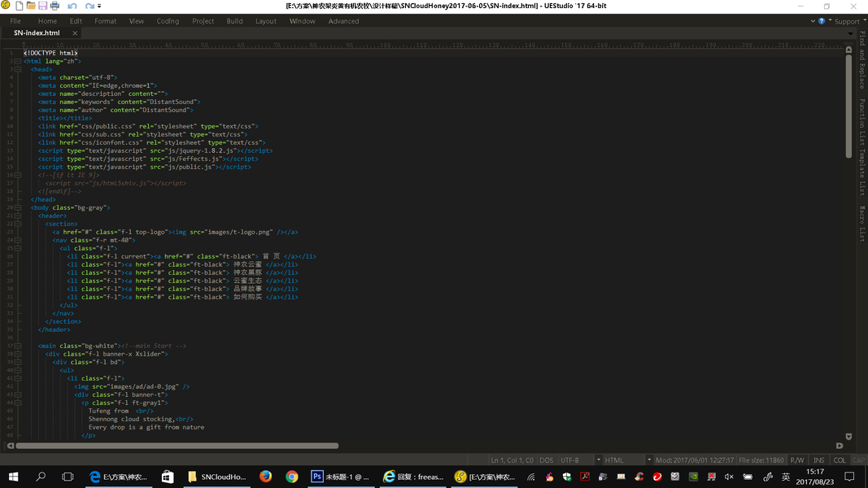868x488 pixels.
Task: Open the Windows Start menu
Action: pyautogui.click(x=13, y=477)
